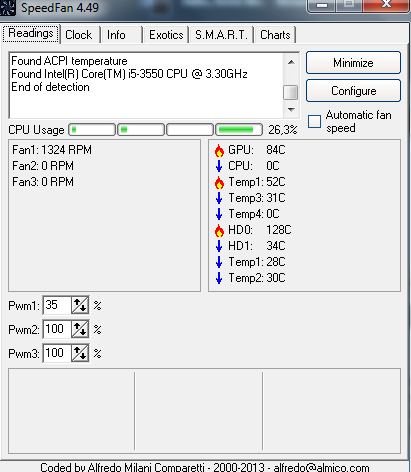Viewport: 411px width, 472px height.
Task: Click the 'End of detection' log line
Action: click(x=50, y=87)
